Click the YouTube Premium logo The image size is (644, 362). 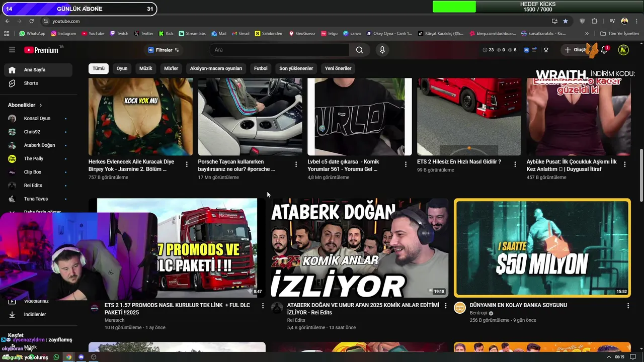(41, 50)
